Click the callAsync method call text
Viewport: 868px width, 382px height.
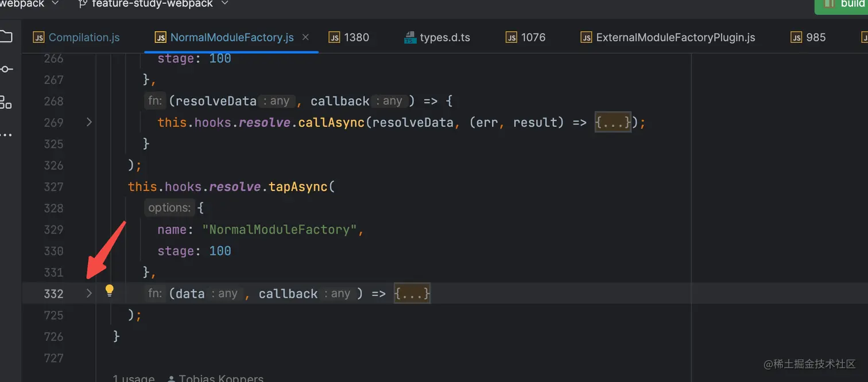tap(331, 122)
